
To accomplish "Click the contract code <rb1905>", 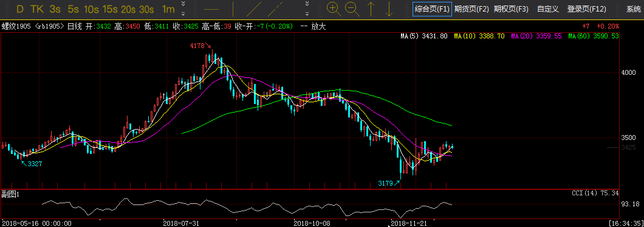I will [50, 26].
